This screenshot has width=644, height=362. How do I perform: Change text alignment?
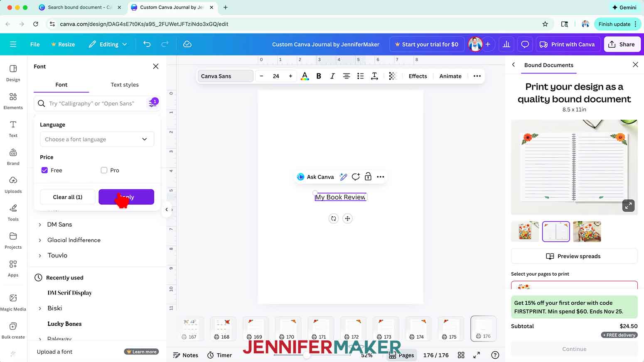346,76
